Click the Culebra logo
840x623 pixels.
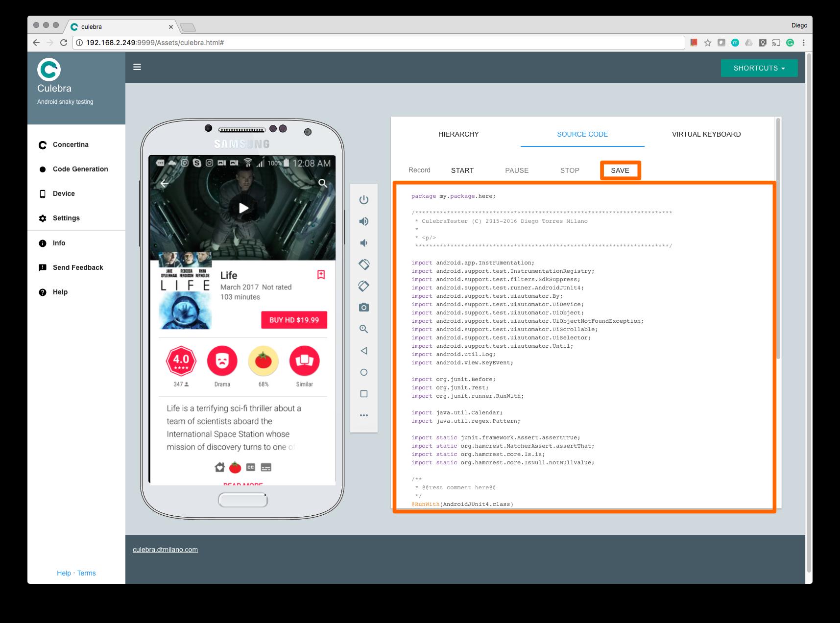coord(49,70)
